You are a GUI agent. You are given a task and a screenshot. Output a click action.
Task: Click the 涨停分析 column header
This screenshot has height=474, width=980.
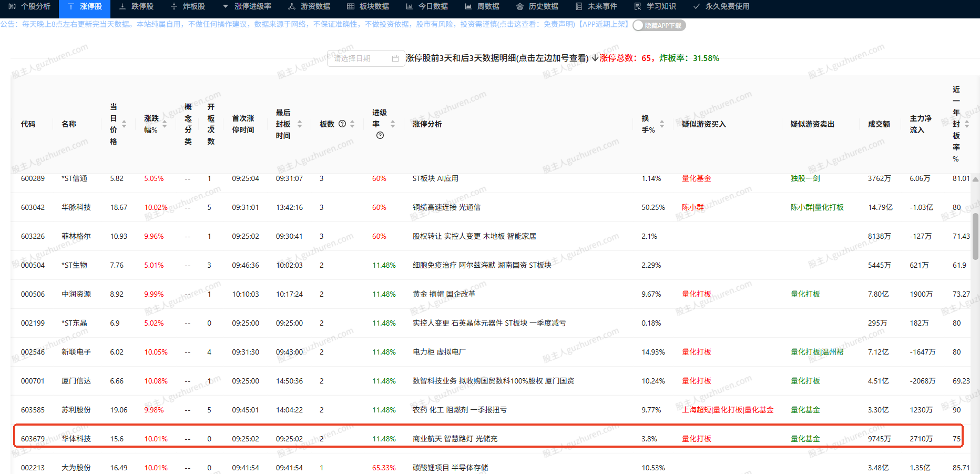pos(427,124)
